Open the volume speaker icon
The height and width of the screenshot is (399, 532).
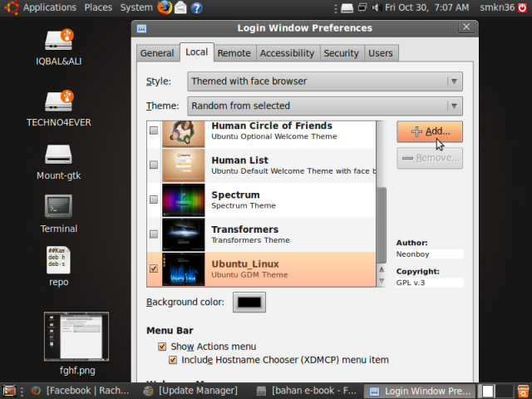tap(375, 7)
